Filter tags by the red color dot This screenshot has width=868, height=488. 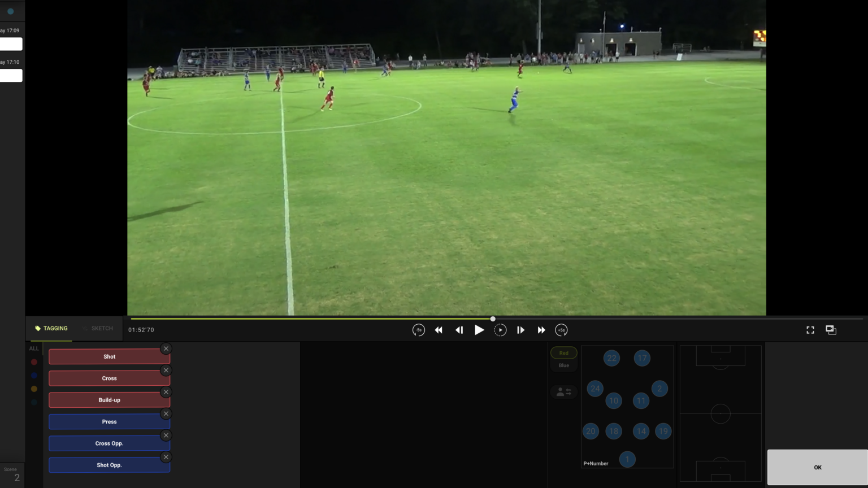pos(34,362)
